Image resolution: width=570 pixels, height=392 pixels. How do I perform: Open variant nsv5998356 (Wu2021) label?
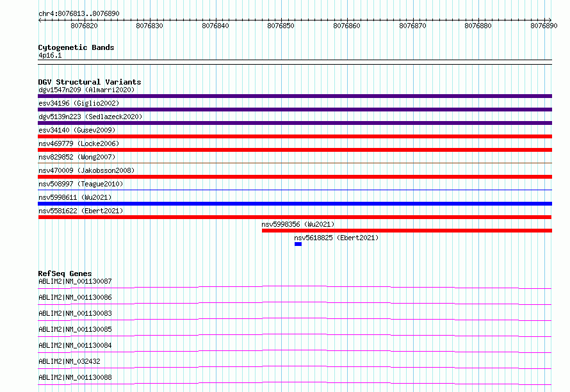298,224
